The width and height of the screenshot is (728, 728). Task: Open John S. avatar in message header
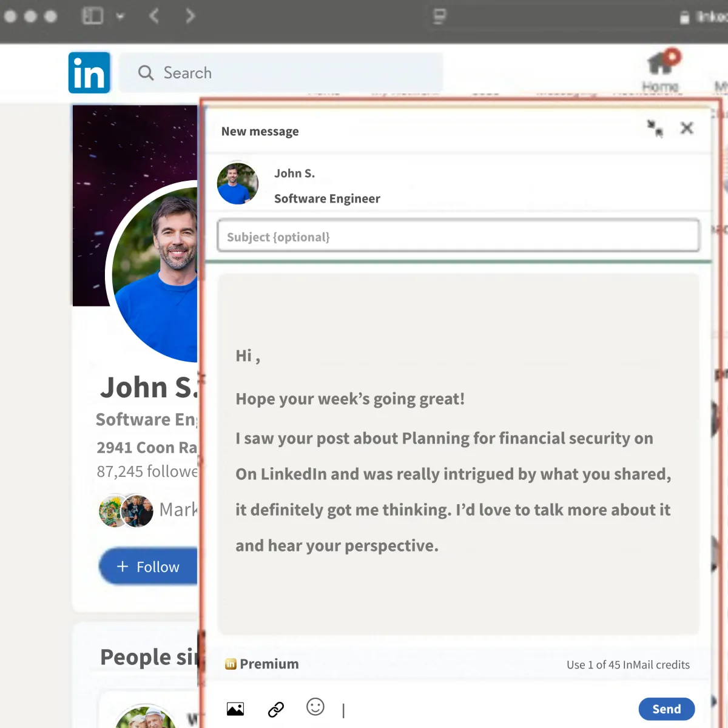point(238,184)
